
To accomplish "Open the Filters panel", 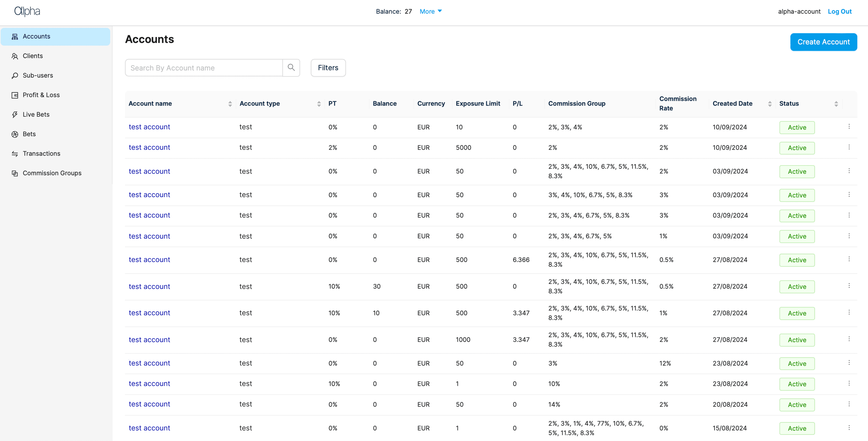I will coord(328,68).
